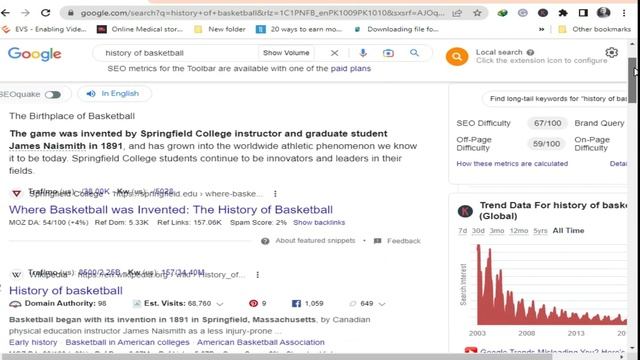Click the blue magnifier search icon
This screenshot has width=640, height=360.
[x=414, y=53]
